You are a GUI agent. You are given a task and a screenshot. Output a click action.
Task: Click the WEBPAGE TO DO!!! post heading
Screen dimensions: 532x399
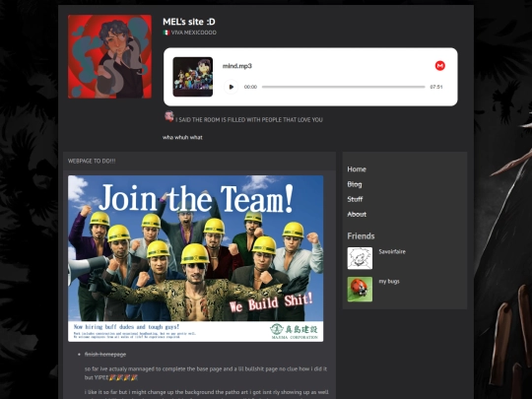92,161
